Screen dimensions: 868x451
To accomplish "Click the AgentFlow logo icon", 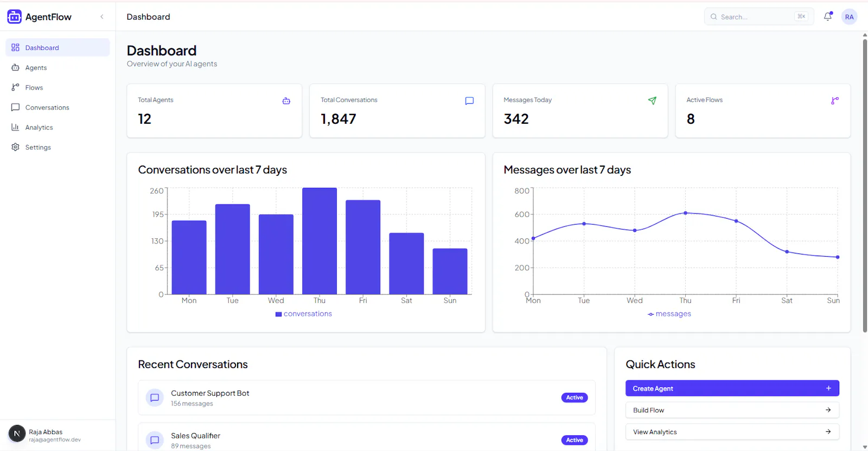I will [14, 17].
